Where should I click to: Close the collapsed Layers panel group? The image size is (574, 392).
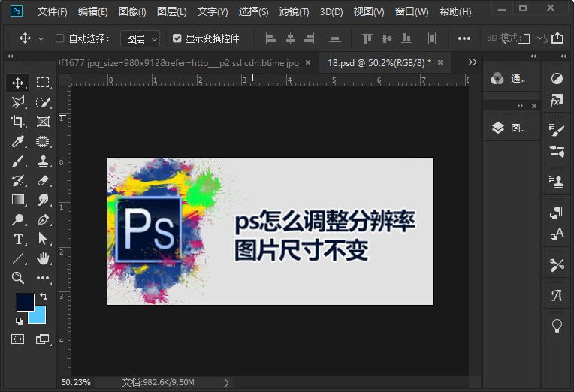[x=534, y=106]
